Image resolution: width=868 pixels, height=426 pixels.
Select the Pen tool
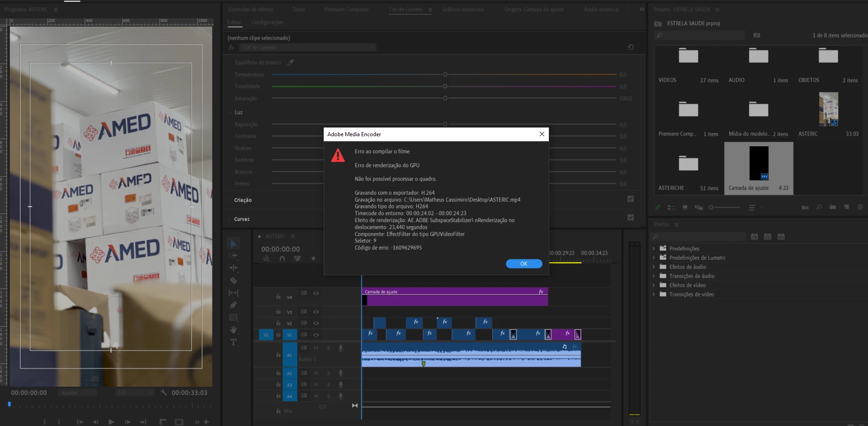click(233, 305)
